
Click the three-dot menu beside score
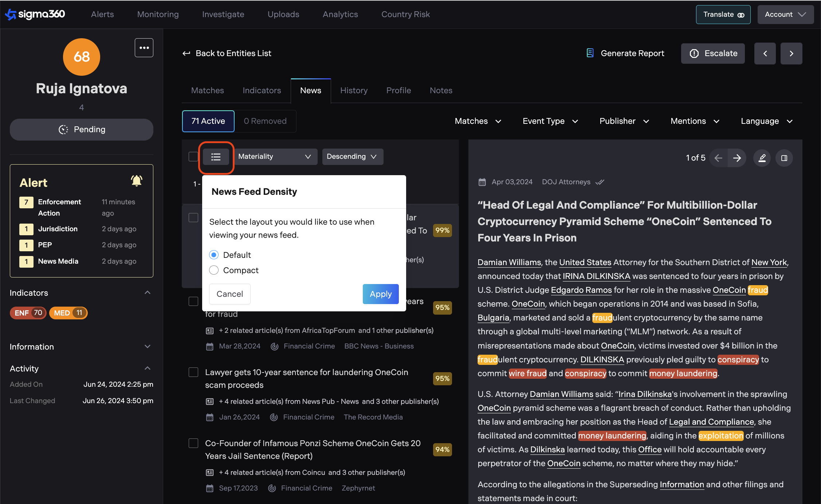point(144,48)
